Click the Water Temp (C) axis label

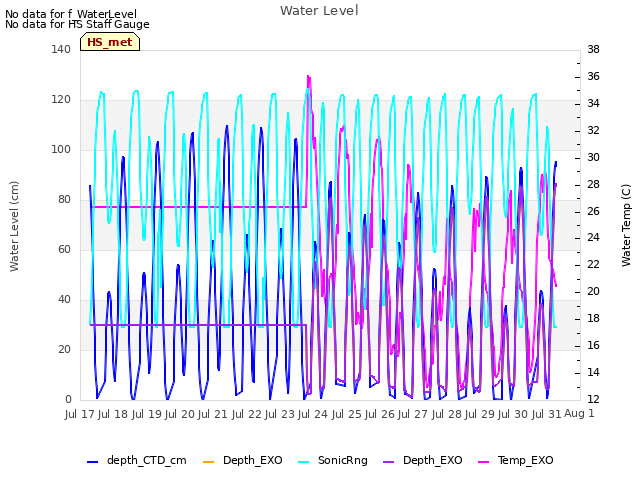626,225
